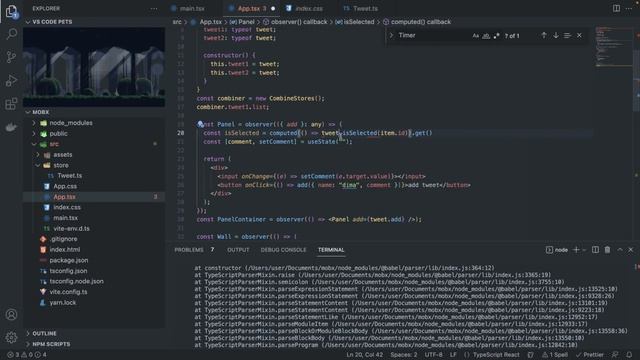The width and height of the screenshot is (640, 360).
Task: Open the OUTPUT panel tab
Action: click(238, 250)
